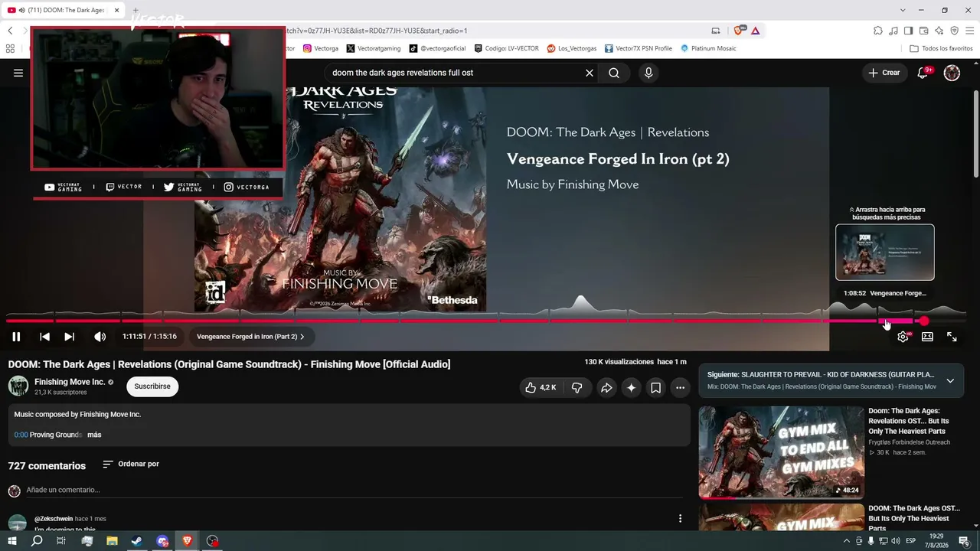Like the video with 4,2 K likes
This screenshot has width=980, height=551.
(541, 388)
